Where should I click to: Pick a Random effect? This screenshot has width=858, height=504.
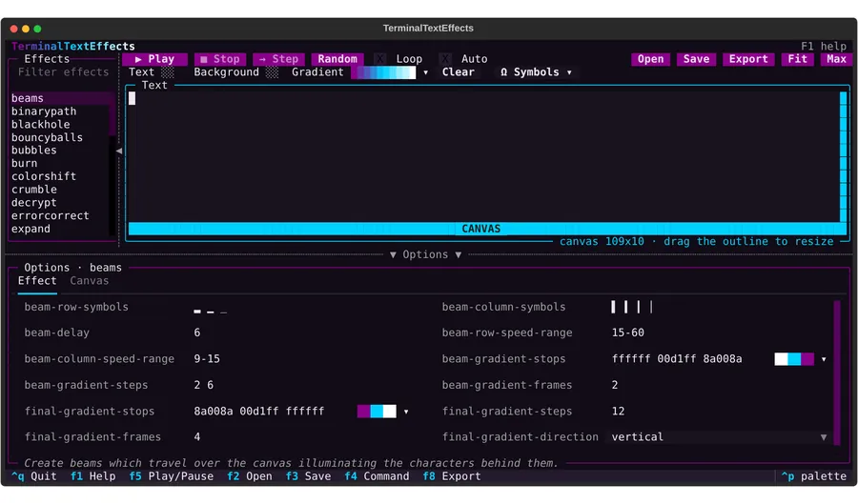click(337, 59)
